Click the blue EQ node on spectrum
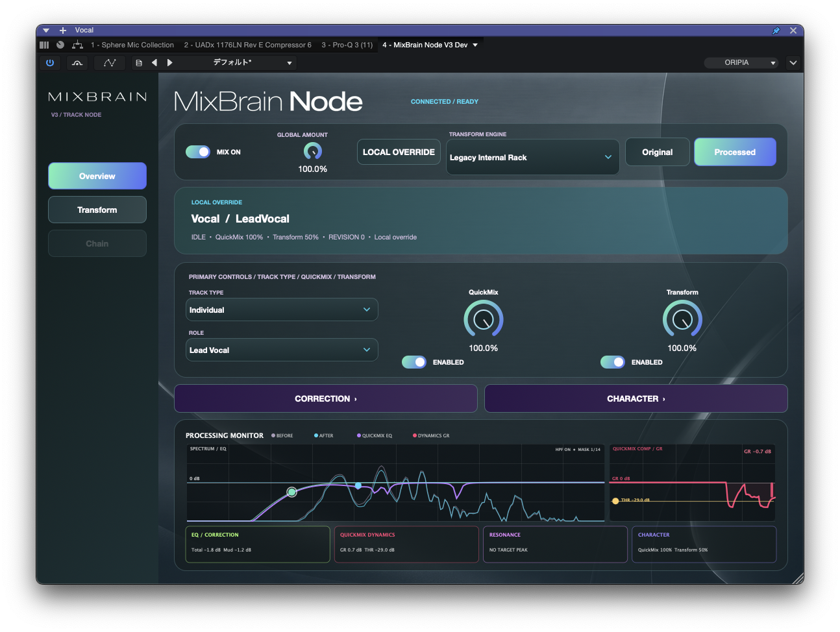The image size is (840, 632). 358,485
